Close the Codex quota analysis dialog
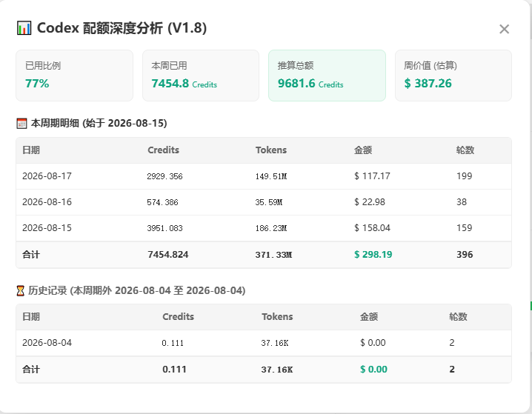 [x=504, y=29]
